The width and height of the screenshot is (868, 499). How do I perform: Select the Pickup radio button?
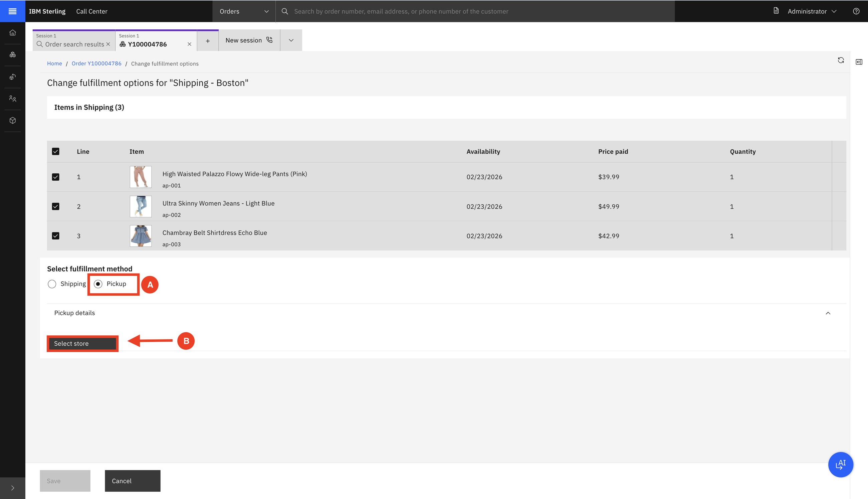[98, 284]
